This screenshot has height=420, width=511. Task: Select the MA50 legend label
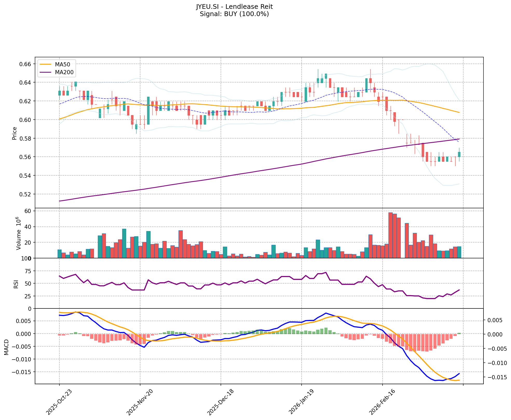tap(62, 65)
